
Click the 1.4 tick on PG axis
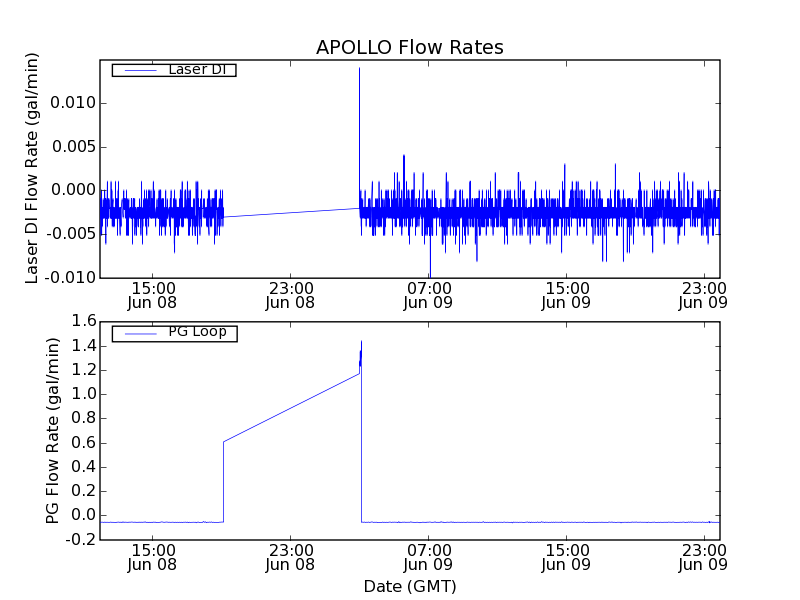tap(84, 346)
